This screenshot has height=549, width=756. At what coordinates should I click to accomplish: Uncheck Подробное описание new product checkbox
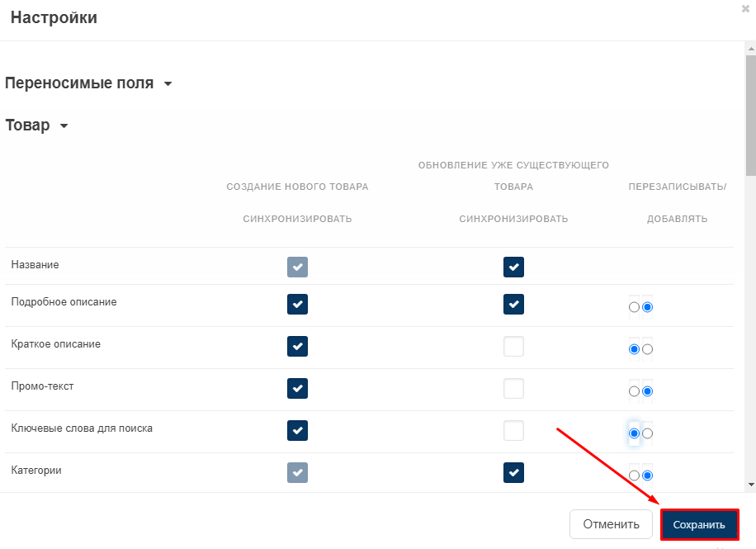pos(297,304)
